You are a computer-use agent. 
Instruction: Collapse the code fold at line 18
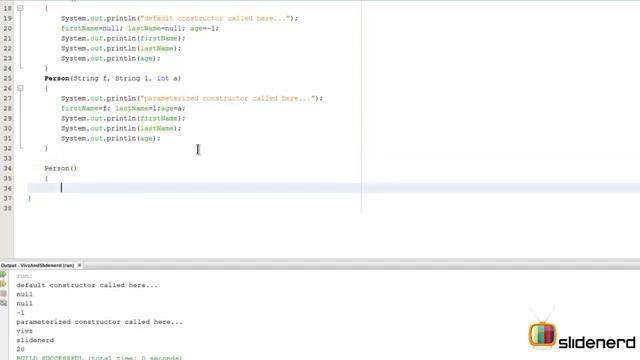(x=20, y=8)
